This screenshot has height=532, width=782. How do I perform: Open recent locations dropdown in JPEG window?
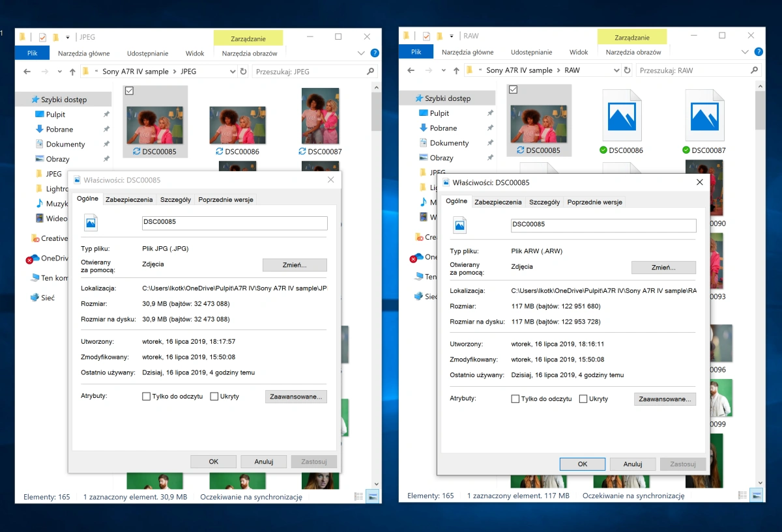60,72
